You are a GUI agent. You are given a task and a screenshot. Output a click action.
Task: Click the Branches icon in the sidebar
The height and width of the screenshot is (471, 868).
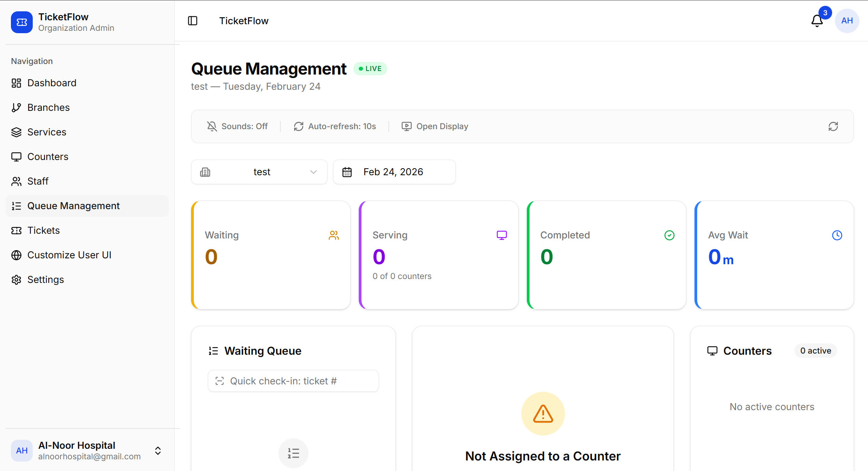16,107
